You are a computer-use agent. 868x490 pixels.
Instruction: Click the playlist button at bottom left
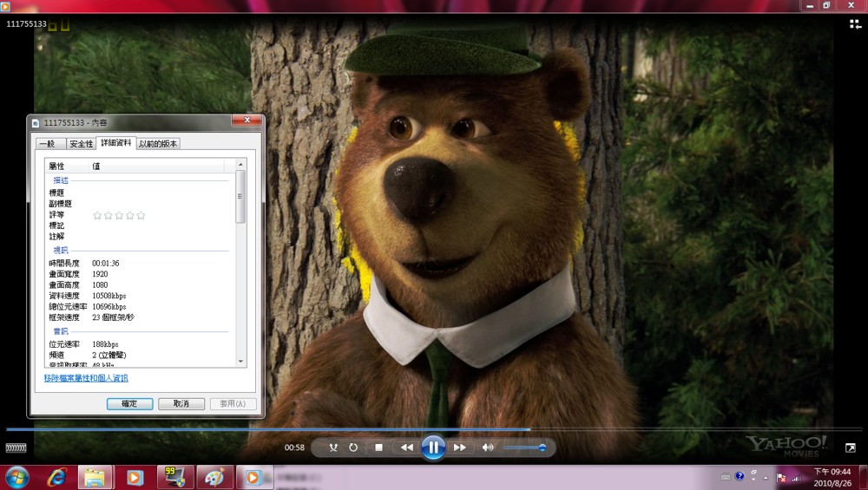pyautogui.click(x=16, y=448)
